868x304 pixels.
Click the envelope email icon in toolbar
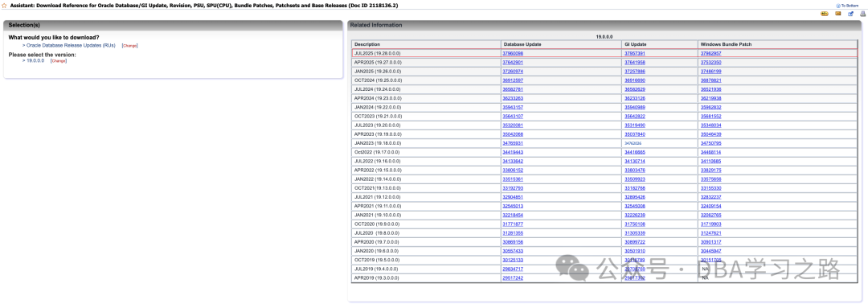[838, 14]
